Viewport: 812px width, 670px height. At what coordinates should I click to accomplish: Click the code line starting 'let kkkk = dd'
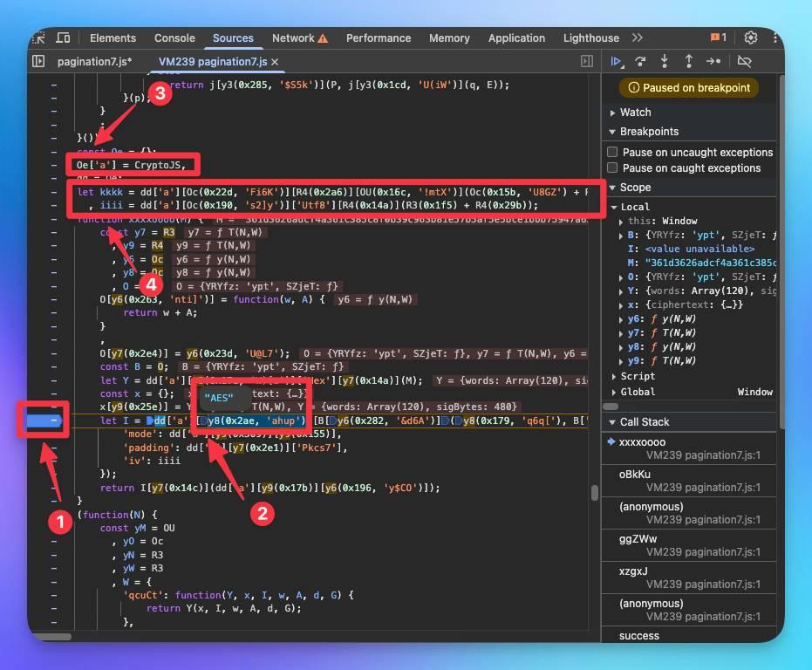pyautogui.click(x=333, y=192)
